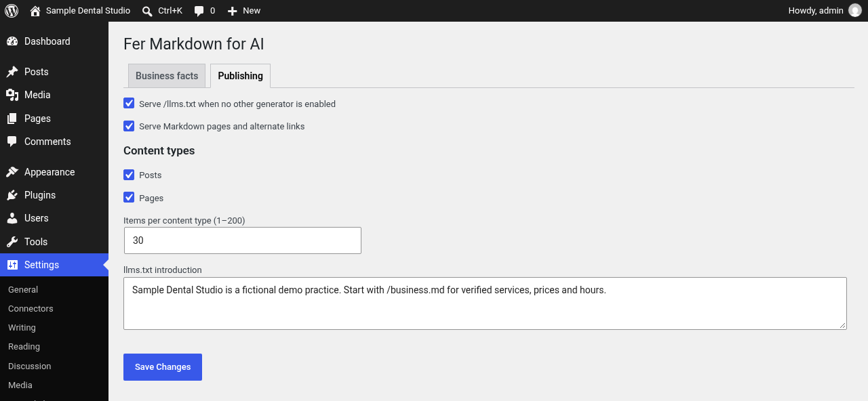Click the Items per content type field
Image resolution: width=868 pixels, height=401 pixels.
[x=243, y=240]
